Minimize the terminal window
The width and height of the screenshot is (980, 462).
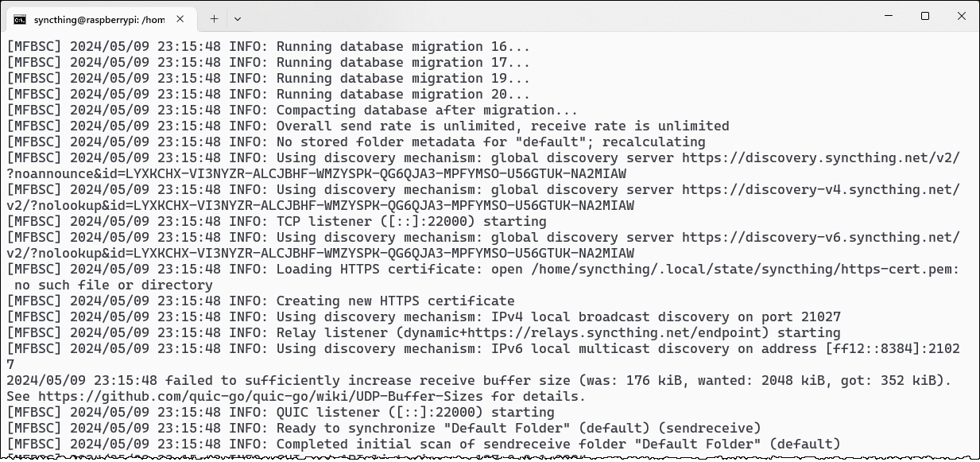tap(889, 16)
